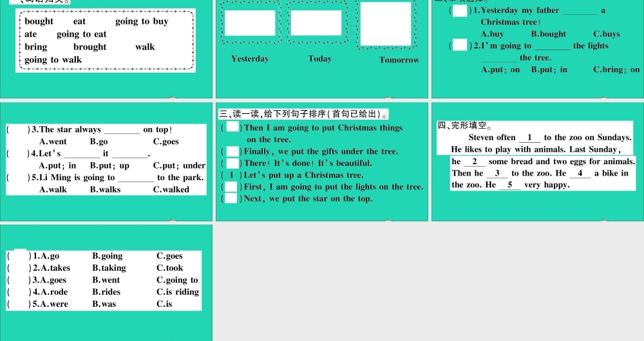644x341 pixels.
Task: Click order box for 'First, I am going to'
Action: click(231, 187)
